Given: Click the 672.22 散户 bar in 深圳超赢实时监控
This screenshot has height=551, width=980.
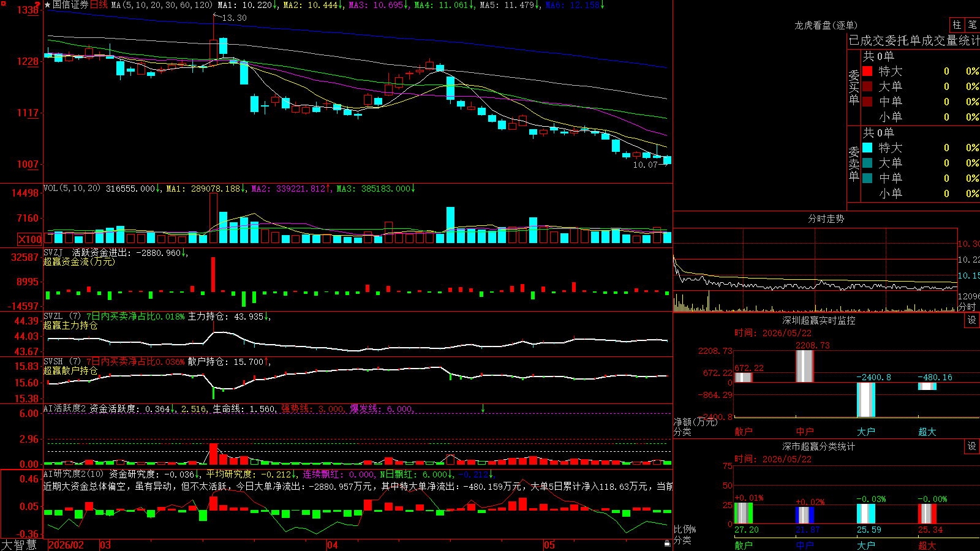Looking at the screenshot, I should coord(744,377).
